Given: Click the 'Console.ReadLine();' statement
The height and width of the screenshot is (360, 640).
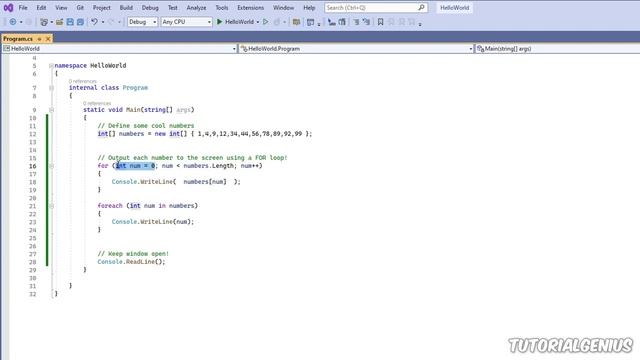Looking at the screenshot, I should pos(131,262).
